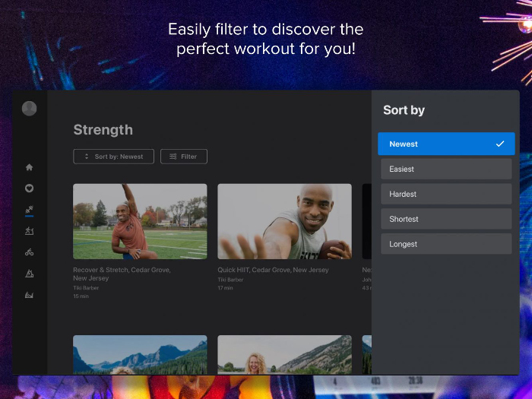
Task: Click 'Tiki Barber' under Quick HIIT
Action: point(230,280)
